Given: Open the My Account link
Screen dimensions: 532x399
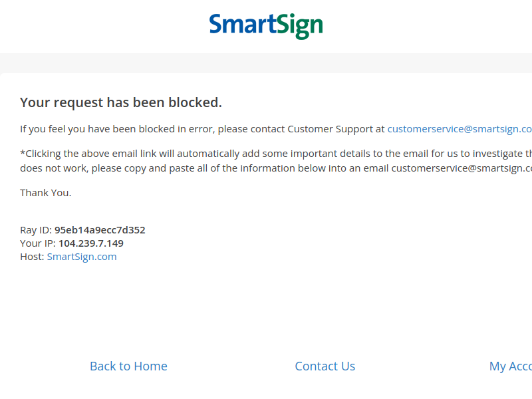Looking at the screenshot, I should tap(511, 366).
